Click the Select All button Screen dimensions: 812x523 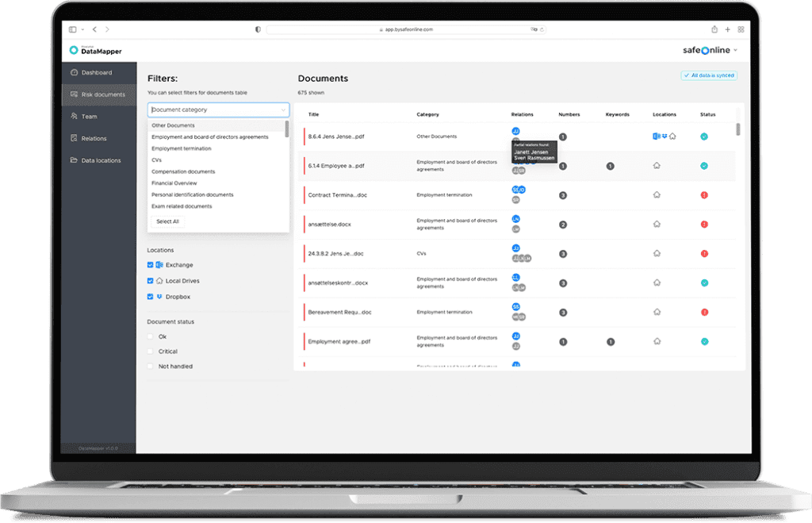167,221
